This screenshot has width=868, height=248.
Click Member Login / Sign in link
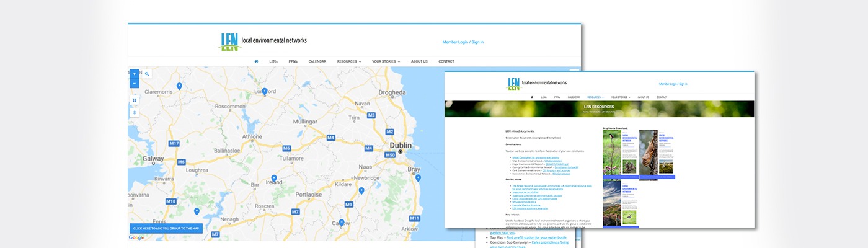pos(463,42)
